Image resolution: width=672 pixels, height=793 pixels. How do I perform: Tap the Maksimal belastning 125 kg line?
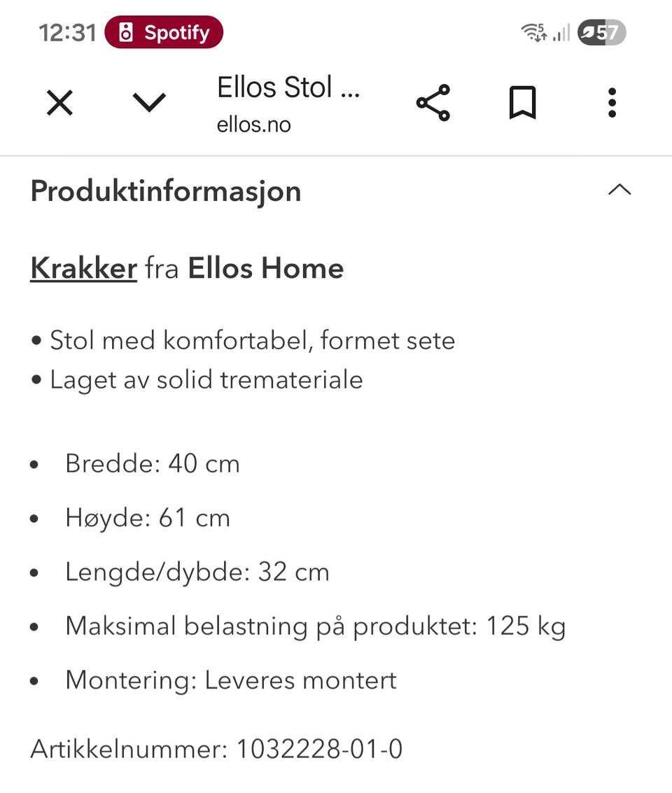316,626
